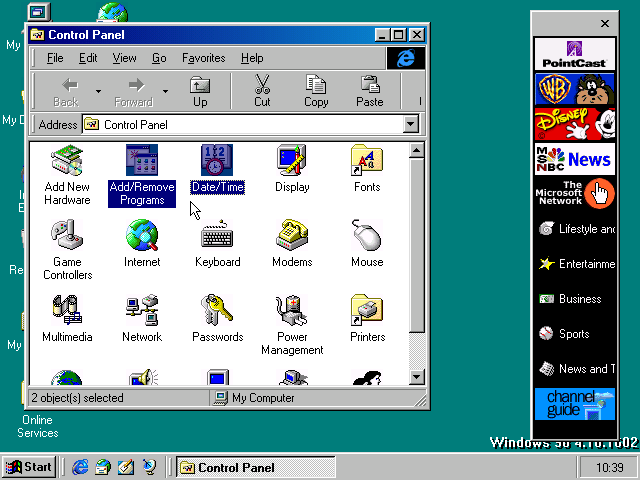
Task: Select the Game Controllers icon
Action: (x=67, y=237)
